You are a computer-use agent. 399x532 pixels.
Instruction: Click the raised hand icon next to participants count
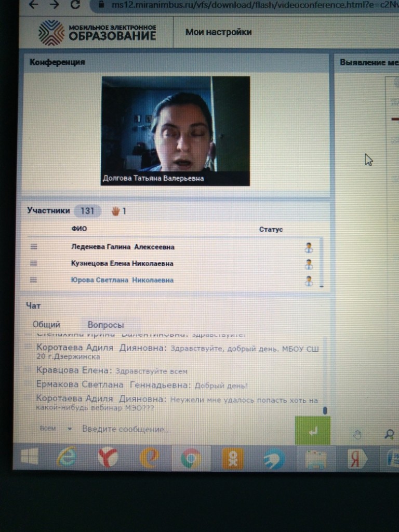click(x=115, y=211)
